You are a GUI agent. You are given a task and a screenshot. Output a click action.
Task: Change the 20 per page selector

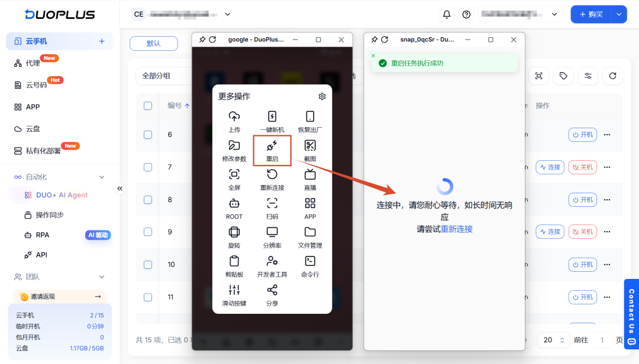pyautogui.click(x=553, y=340)
